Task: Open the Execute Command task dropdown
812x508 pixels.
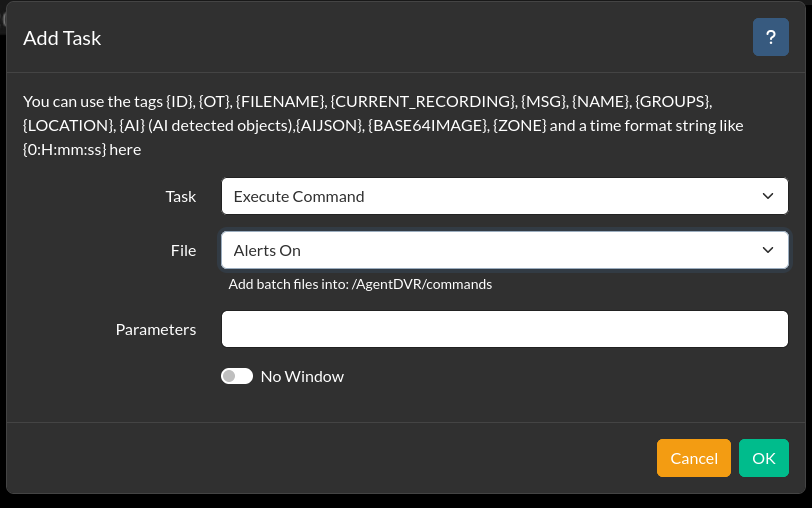Action: click(x=505, y=196)
